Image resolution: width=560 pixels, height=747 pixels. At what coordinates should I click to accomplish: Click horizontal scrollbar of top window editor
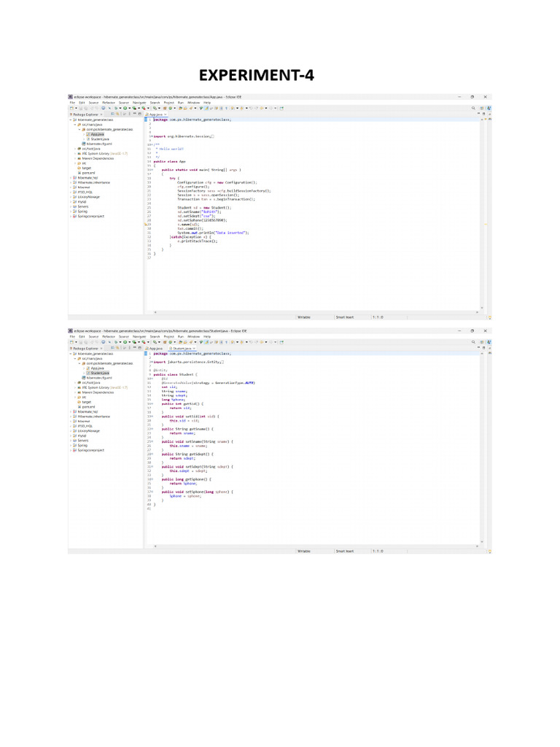coord(316,312)
